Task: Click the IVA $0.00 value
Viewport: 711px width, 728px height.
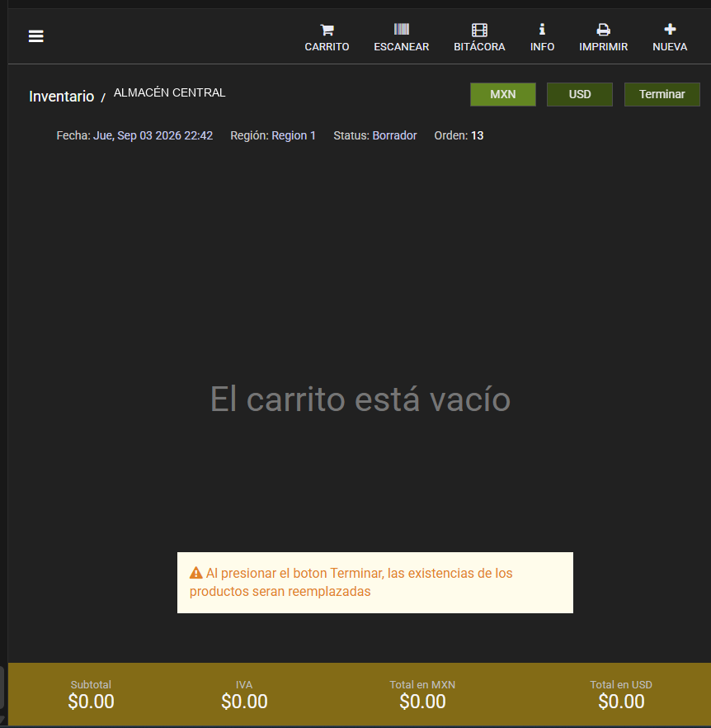Action: (244, 702)
